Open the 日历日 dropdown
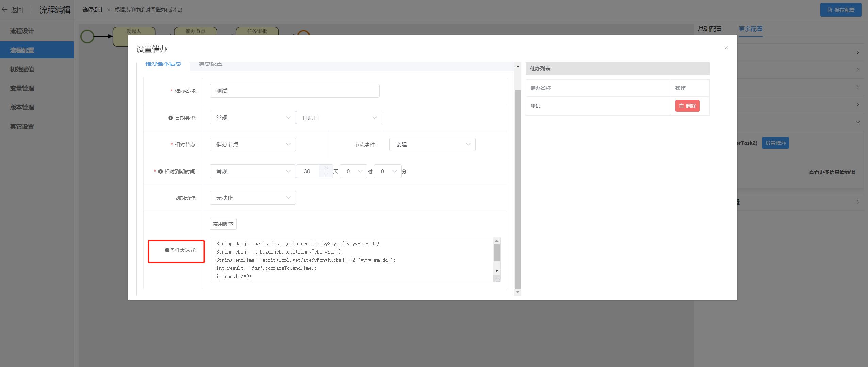The image size is (868, 367). tap(339, 118)
